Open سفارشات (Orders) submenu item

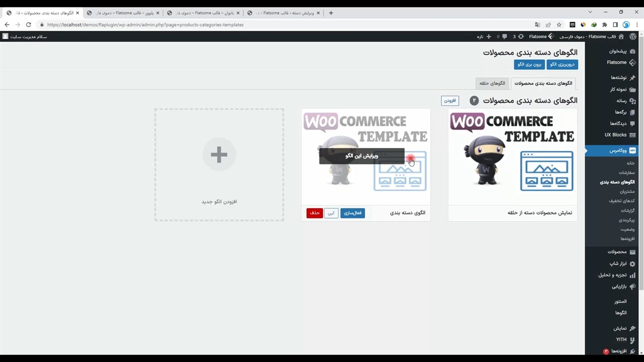click(x=627, y=172)
